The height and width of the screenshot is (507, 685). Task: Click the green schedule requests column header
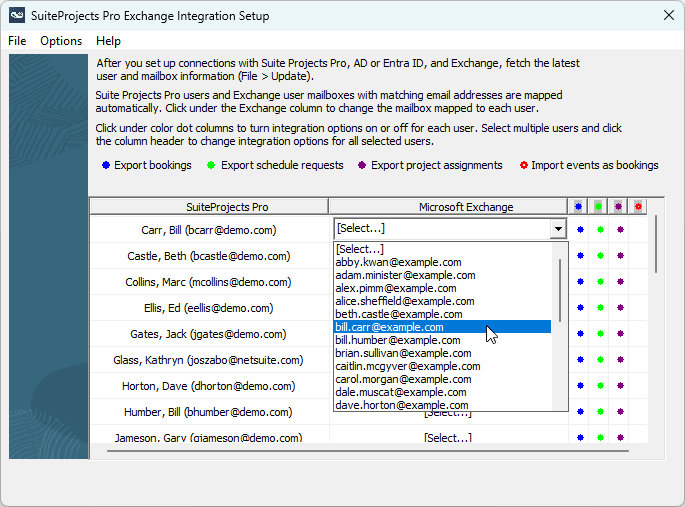click(x=598, y=207)
